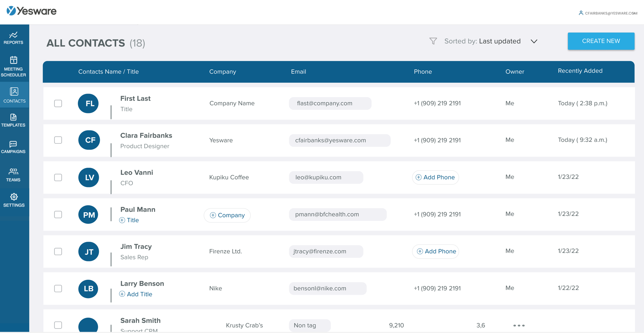Click the Company column header
This screenshot has height=333, width=644.
click(x=222, y=72)
